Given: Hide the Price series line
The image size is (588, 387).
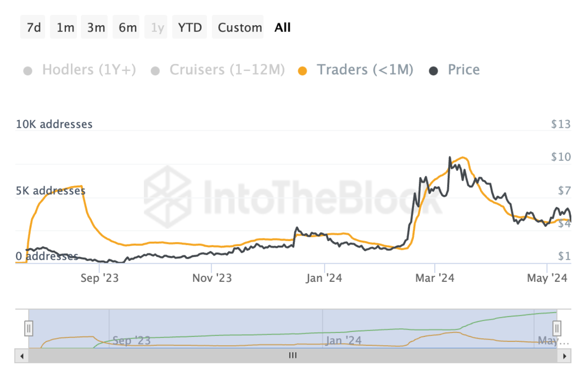Looking at the screenshot, I should coord(463,70).
